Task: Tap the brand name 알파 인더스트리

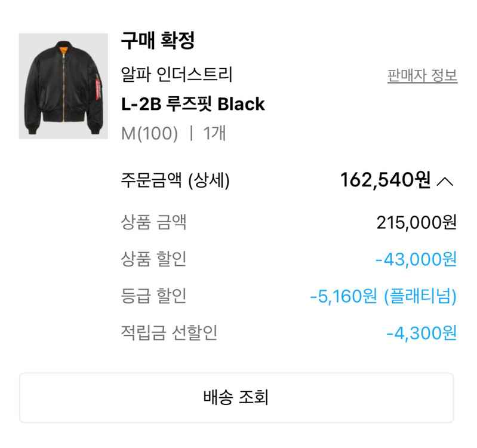Action: point(177,75)
